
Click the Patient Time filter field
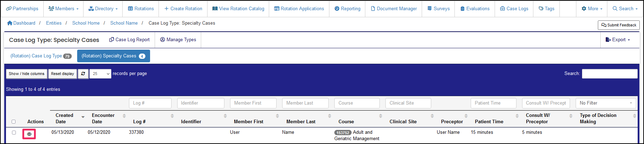tap(494, 103)
